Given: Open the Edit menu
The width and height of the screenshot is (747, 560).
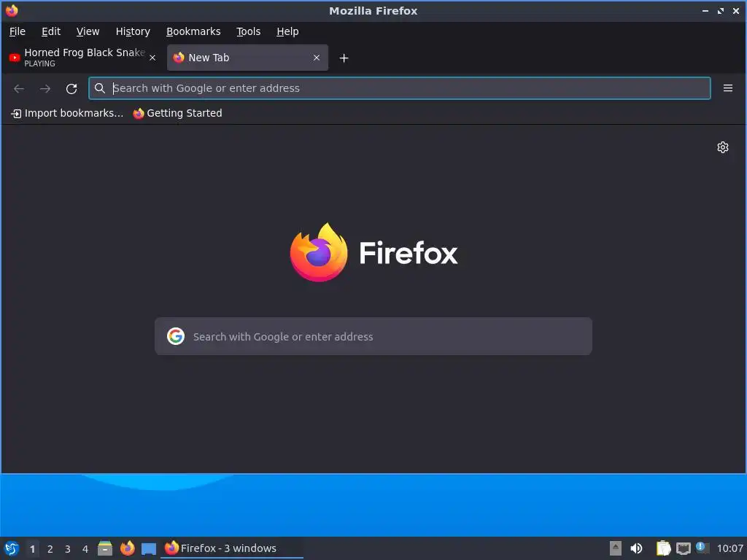Looking at the screenshot, I should [50, 31].
